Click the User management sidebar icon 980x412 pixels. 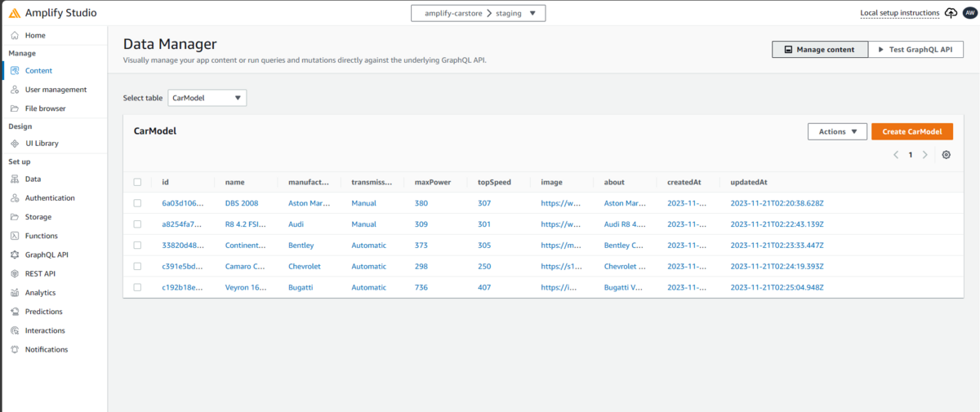(16, 90)
